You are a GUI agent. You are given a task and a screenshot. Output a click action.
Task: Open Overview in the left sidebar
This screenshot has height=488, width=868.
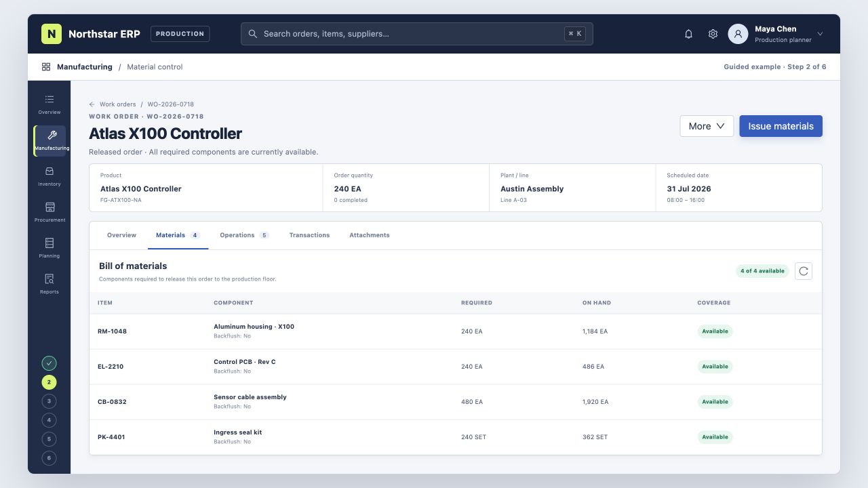tap(50, 105)
